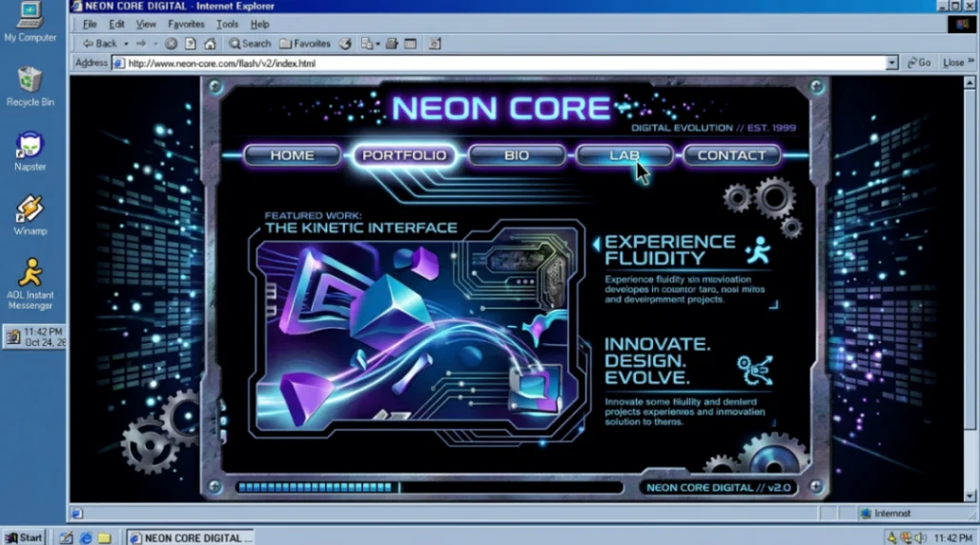Image resolution: width=980 pixels, height=545 pixels.
Task: Select the BIO nav button
Action: pos(517,155)
